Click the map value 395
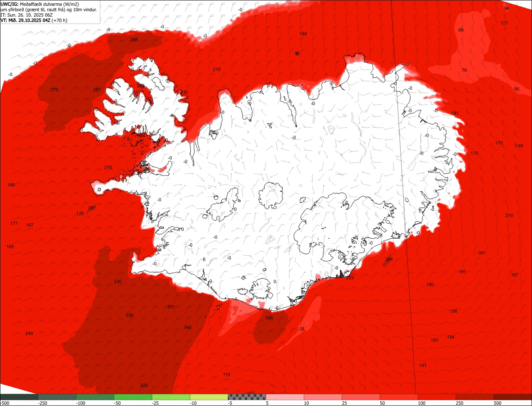Viewport: 532px width, 406px height. coord(269,318)
